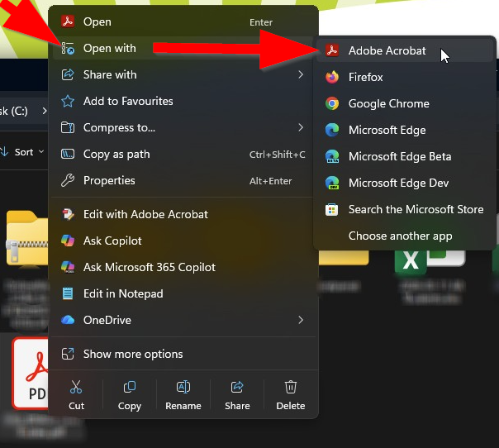
Task: Select Ask Copilot entry
Action: point(112,241)
